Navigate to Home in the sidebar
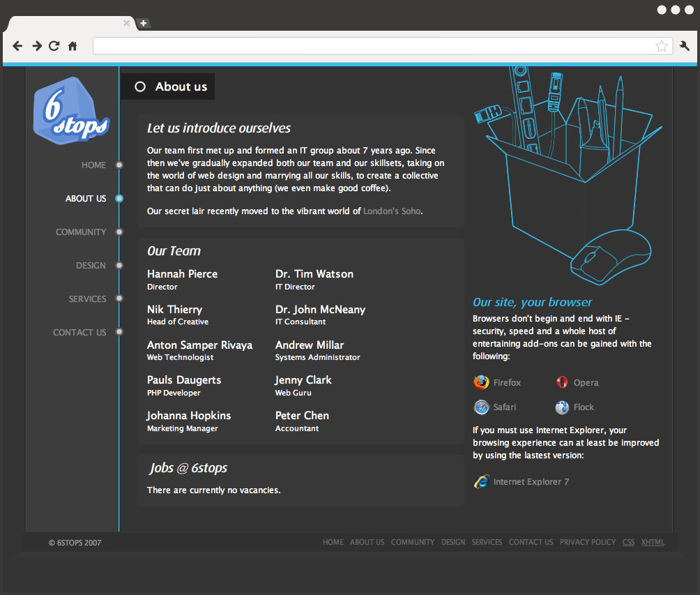 click(93, 165)
